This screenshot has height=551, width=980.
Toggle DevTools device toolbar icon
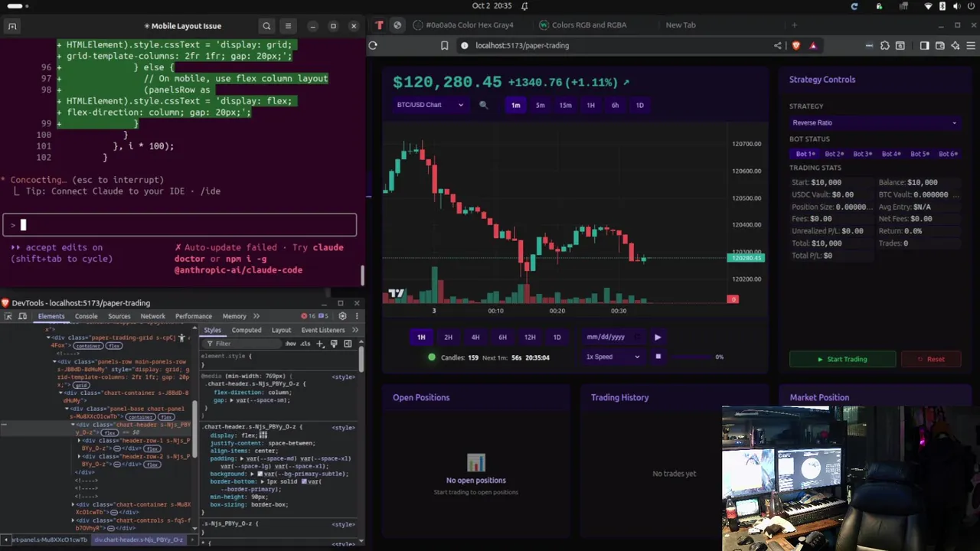(22, 316)
